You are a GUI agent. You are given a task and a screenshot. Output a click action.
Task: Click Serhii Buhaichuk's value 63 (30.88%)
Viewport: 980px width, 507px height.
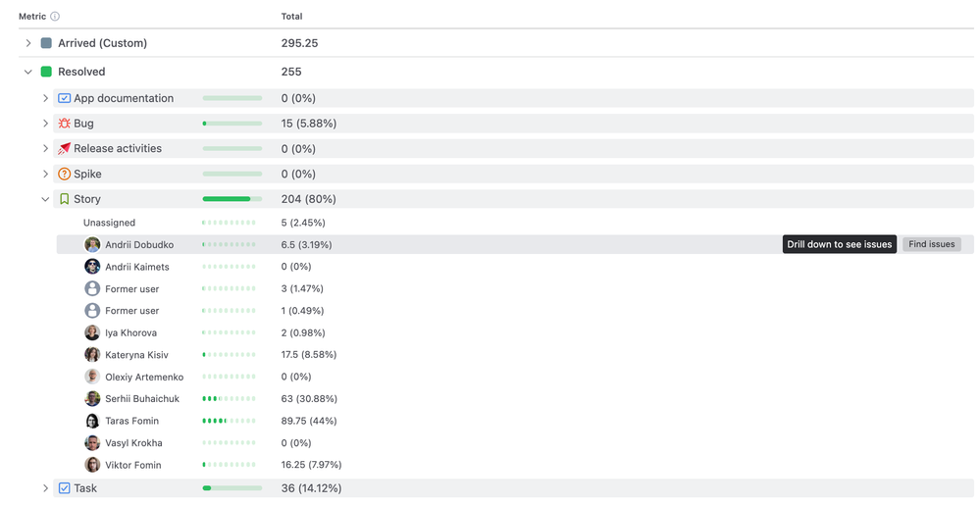coord(309,399)
